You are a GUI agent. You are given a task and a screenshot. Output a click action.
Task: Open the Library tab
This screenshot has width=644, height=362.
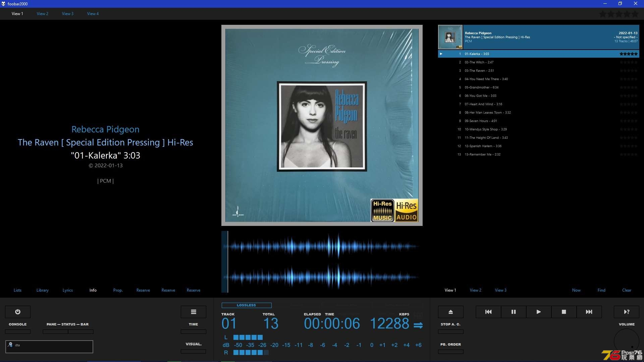tap(43, 290)
